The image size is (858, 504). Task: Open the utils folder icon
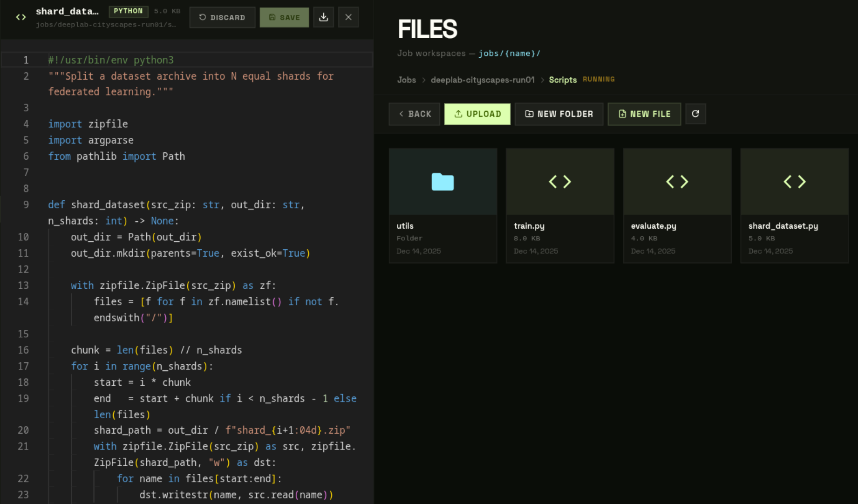tap(443, 182)
